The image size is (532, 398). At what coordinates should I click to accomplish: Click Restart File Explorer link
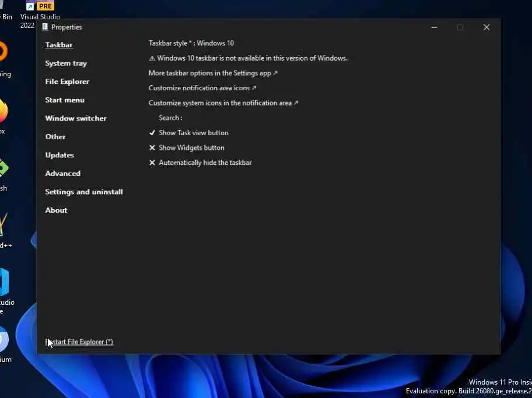79,341
